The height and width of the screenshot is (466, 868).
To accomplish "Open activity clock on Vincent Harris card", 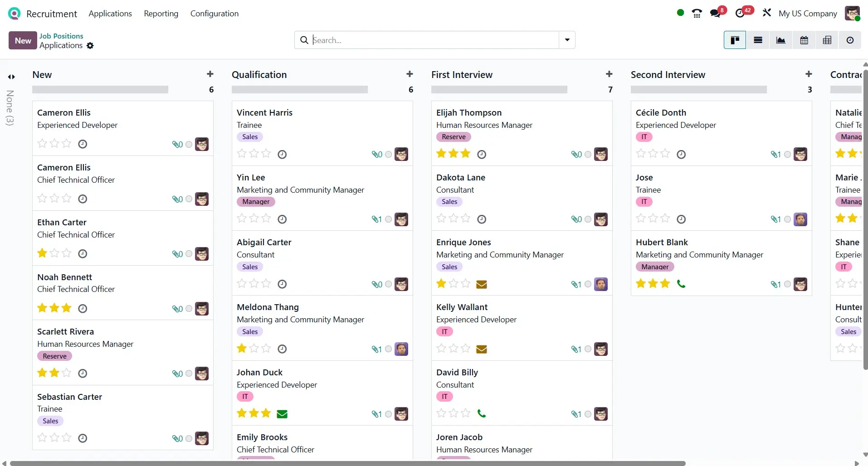I will click(x=282, y=155).
